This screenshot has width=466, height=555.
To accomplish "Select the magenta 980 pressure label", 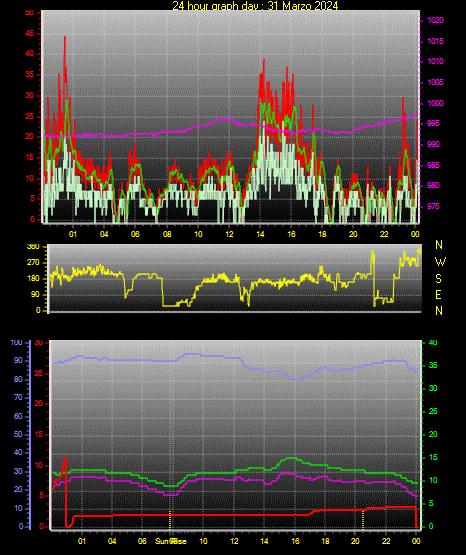I will click(433, 185).
